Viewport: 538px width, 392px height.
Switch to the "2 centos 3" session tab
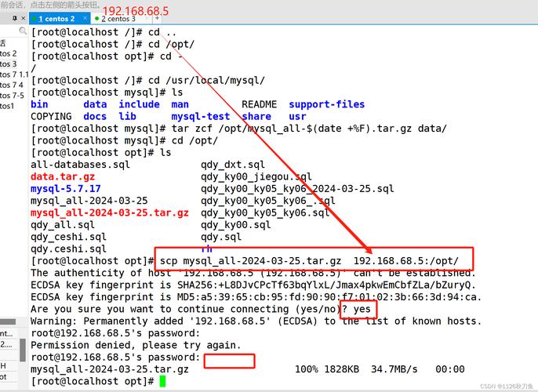point(118,18)
